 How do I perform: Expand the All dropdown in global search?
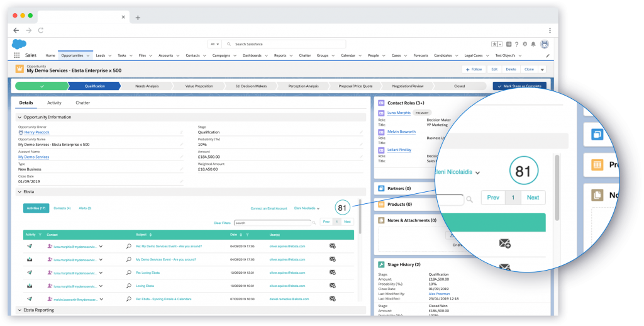[x=215, y=44]
